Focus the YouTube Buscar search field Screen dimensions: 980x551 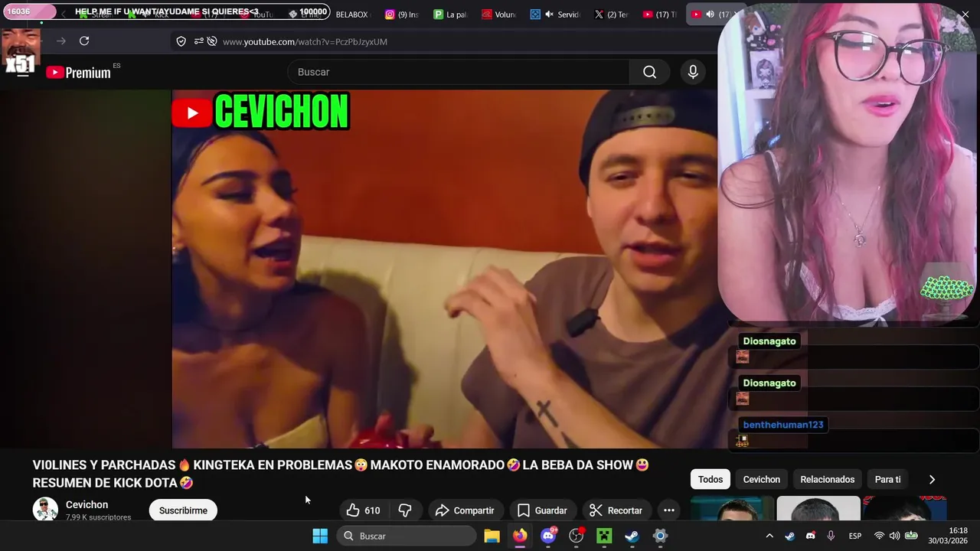pyautogui.click(x=459, y=72)
